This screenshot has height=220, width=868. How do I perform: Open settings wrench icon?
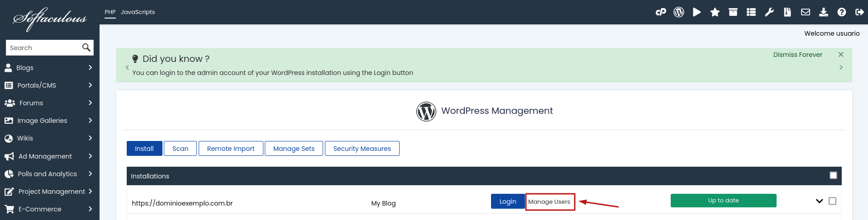coord(769,12)
